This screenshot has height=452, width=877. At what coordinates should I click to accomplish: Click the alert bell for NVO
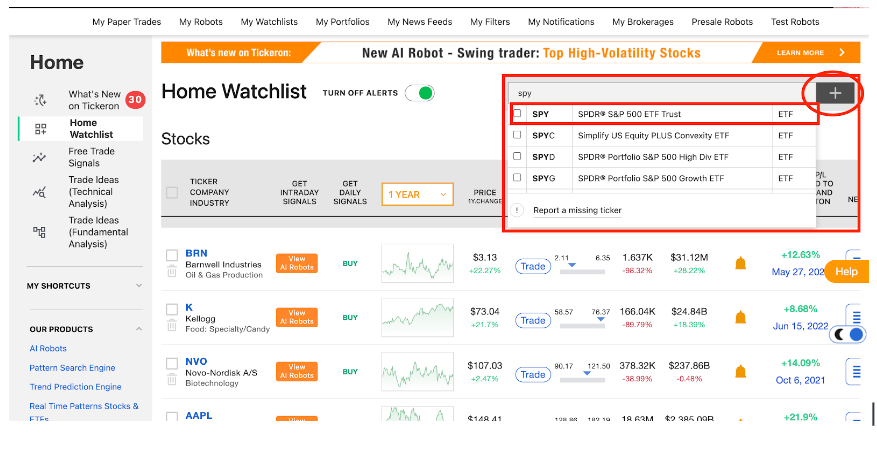[740, 371]
